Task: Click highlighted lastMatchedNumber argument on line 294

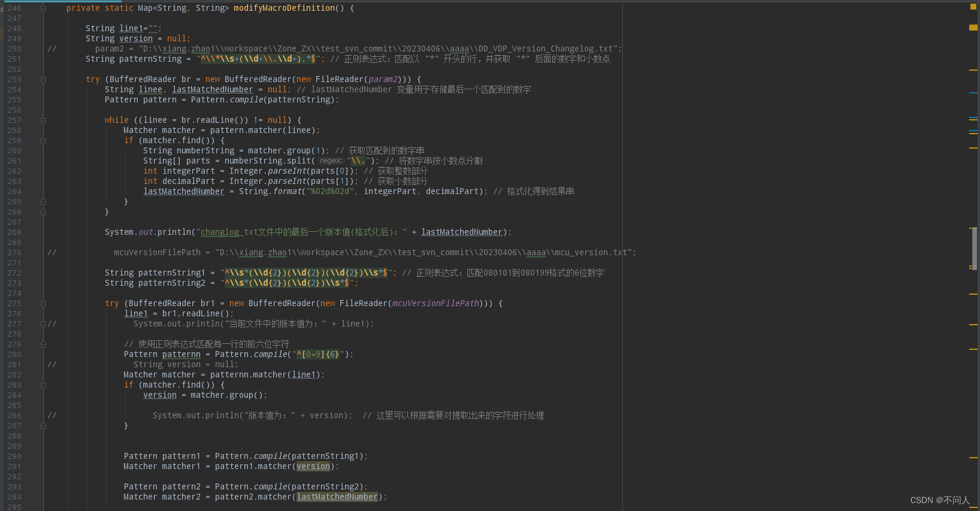Action: click(x=337, y=497)
